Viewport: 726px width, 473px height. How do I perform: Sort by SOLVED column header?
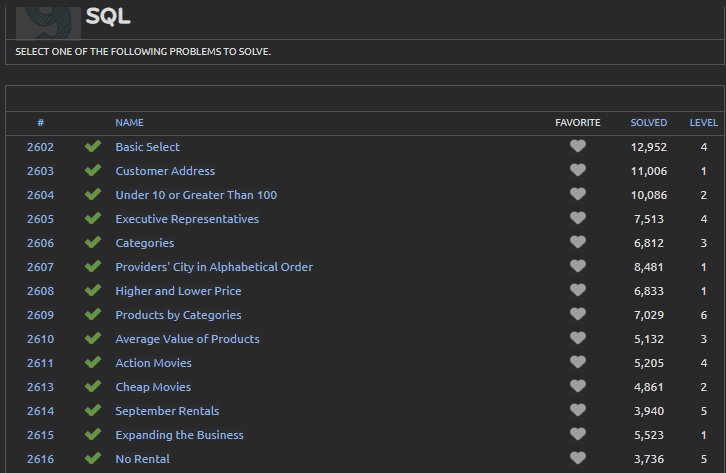649,123
